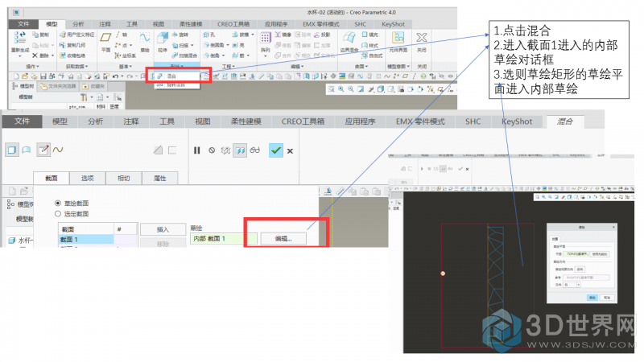This screenshot has width=644, height=362.
Task: Click the refit icon in the graphics toolbar
Action: pyautogui.click(x=331, y=89)
